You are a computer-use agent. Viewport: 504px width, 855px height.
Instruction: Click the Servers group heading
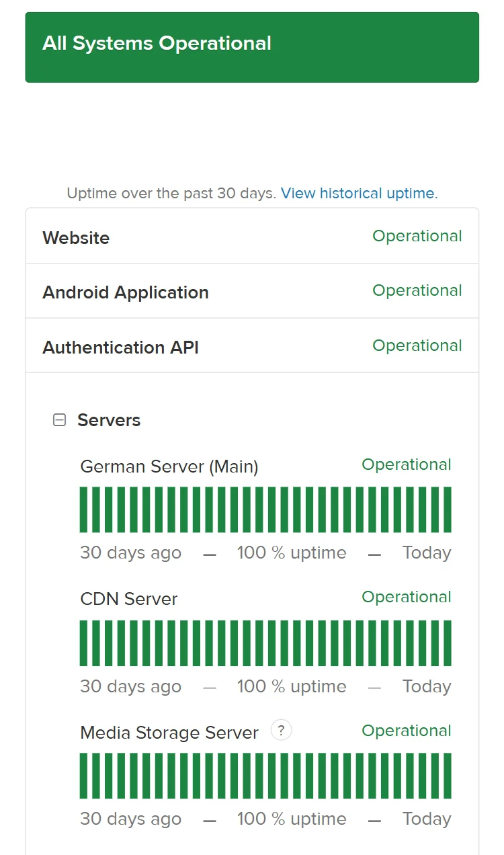click(x=109, y=421)
